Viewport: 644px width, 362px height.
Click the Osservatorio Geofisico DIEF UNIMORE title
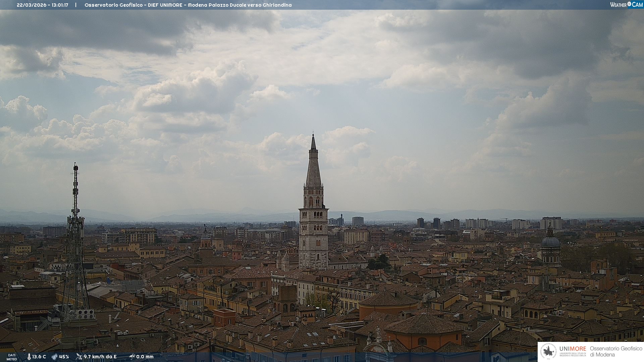pos(133,5)
